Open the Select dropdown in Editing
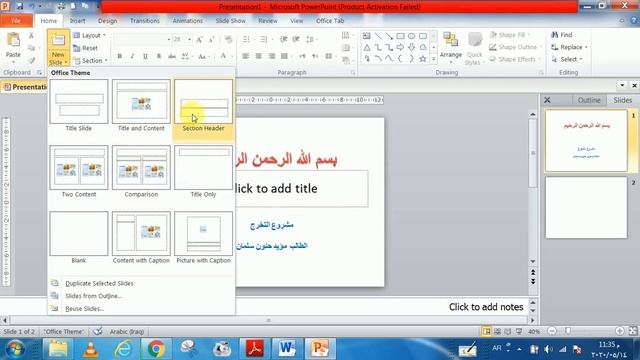The height and width of the screenshot is (360, 640). tap(567, 60)
